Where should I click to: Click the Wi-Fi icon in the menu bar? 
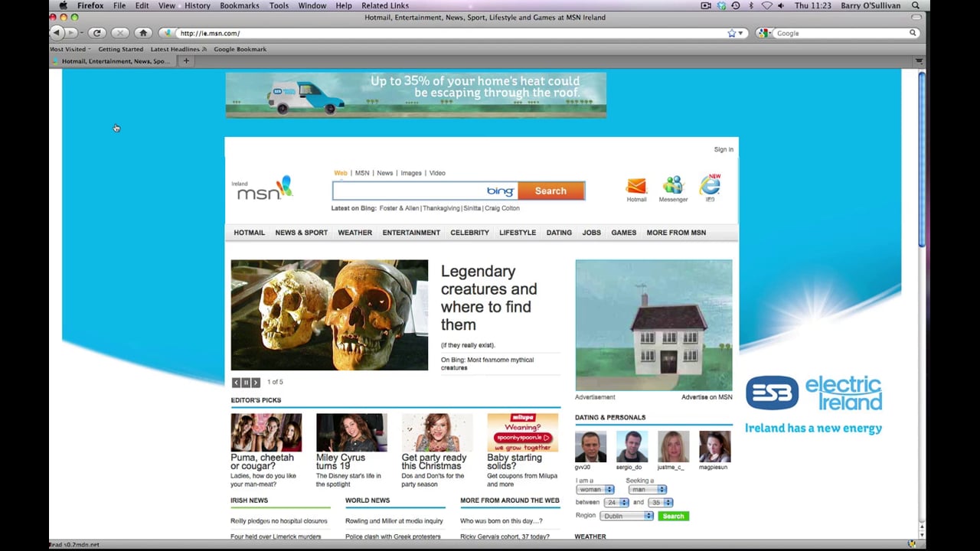pos(766,5)
